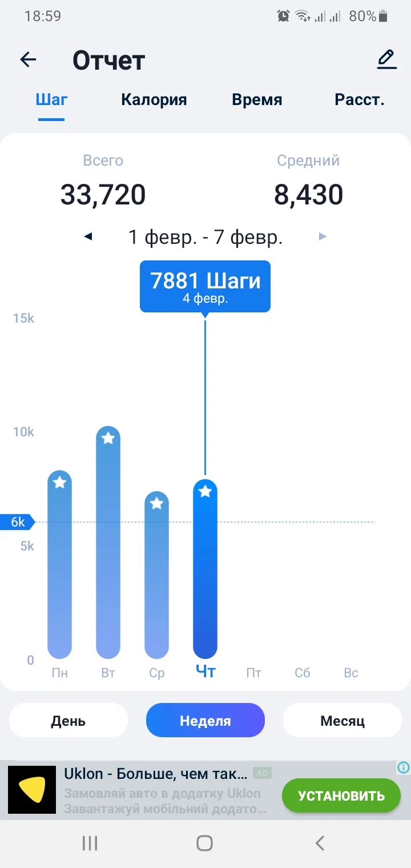Tap the ad info icon on the banner
Screen dimensions: 411x868
(x=403, y=768)
